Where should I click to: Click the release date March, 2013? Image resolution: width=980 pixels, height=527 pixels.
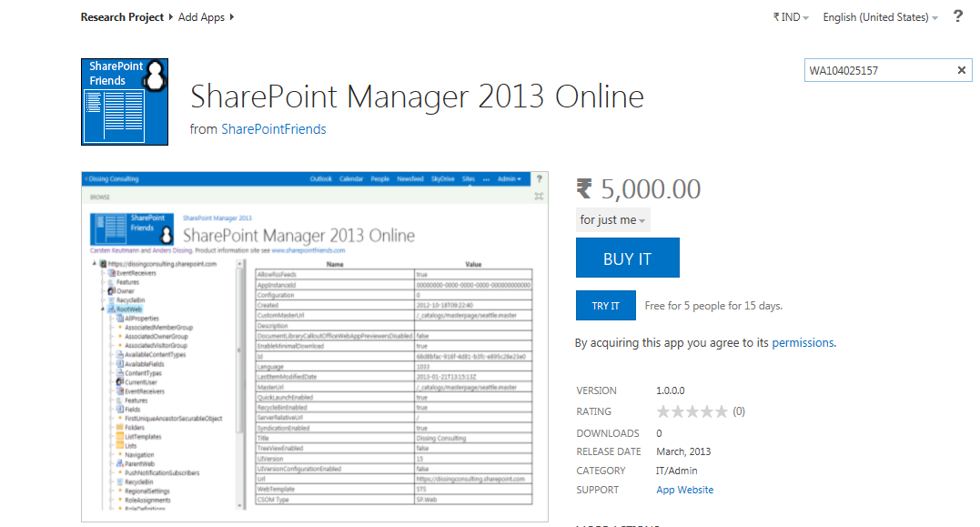point(683,451)
